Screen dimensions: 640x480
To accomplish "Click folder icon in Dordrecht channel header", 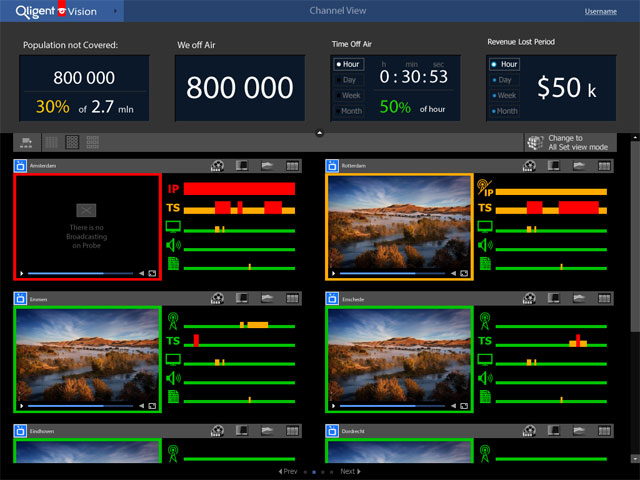I will click(579, 431).
